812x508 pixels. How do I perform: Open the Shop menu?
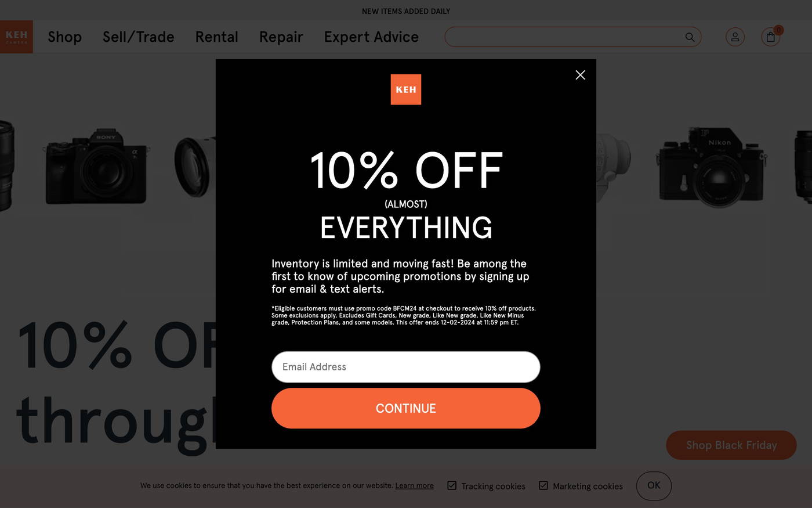pos(64,37)
